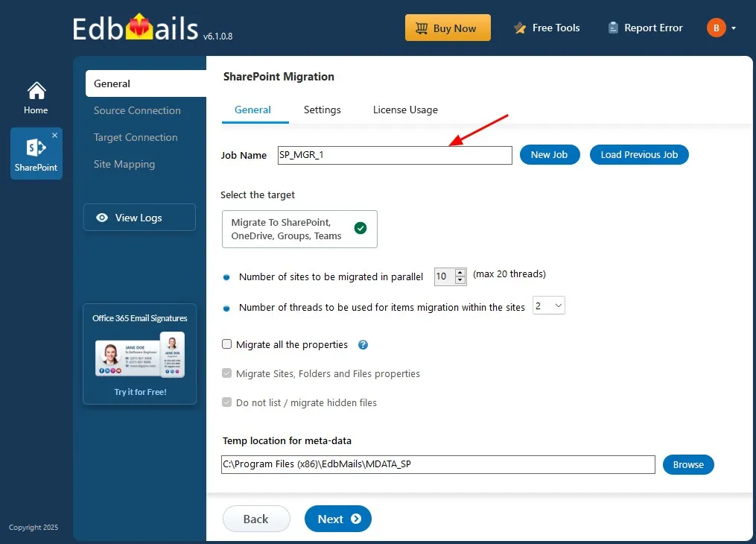This screenshot has height=544, width=756.
Task: Toggle Do not list hidden files checkbox
Action: coord(226,402)
